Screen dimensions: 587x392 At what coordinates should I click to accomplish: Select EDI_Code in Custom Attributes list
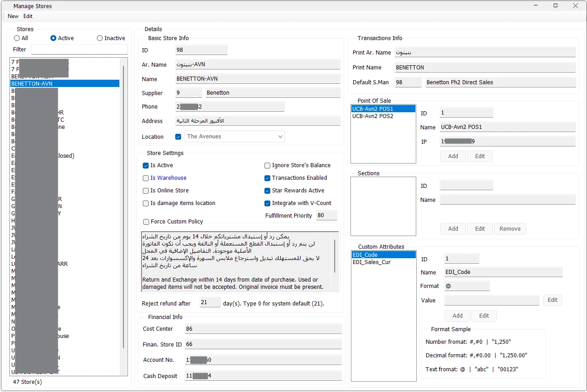(383, 255)
